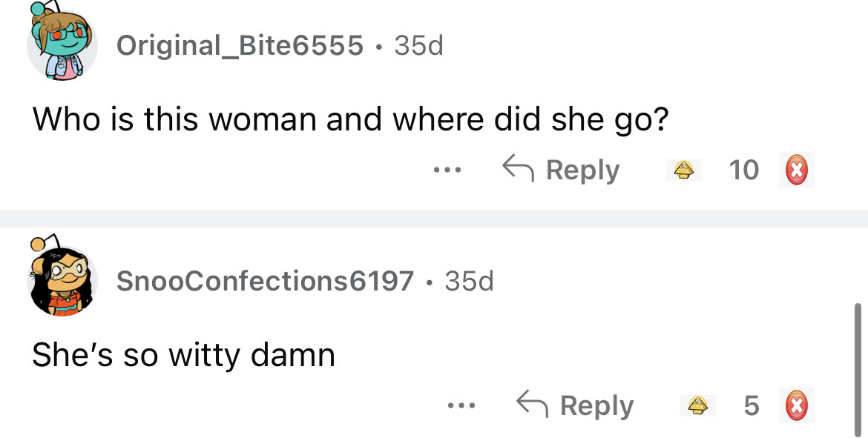Click the 35d timestamp on SnooConfections6197's comment
This screenshot has height=438, width=868.
[x=469, y=281]
